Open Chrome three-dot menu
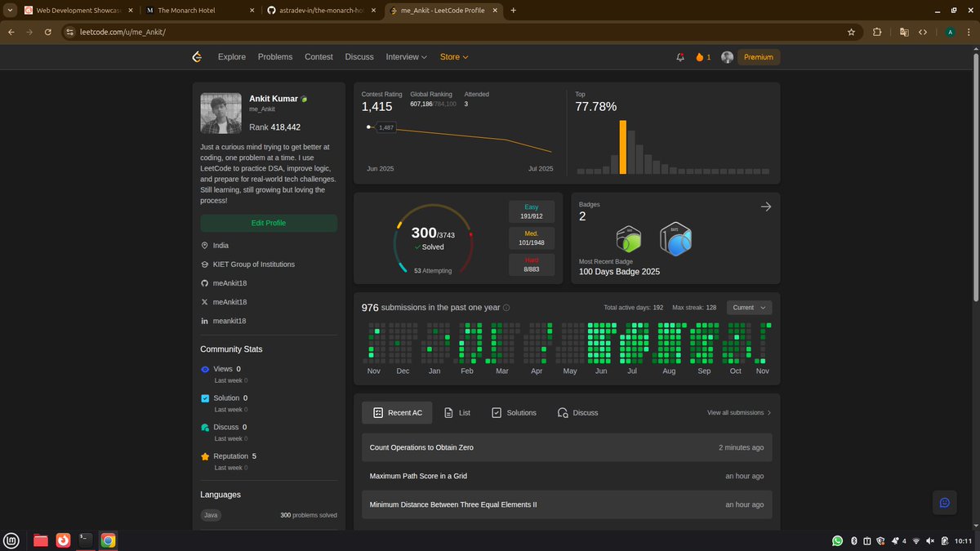 pyautogui.click(x=969, y=32)
